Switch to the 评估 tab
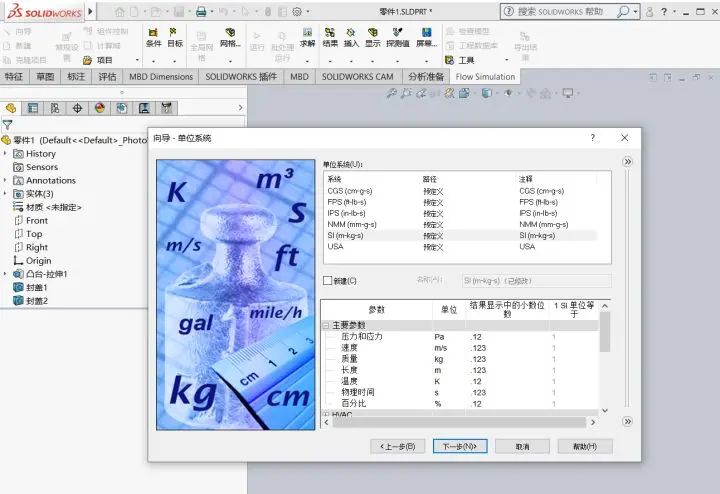The width and height of the screenshot is (720, 494). click(x=107, y=77)
